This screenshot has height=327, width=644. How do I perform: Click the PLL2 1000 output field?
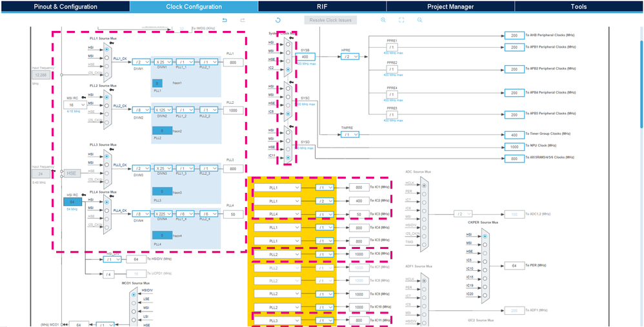234,111
